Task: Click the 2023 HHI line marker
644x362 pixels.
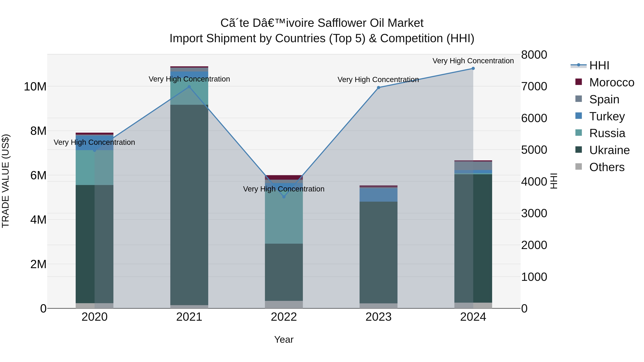Action: (x=378, y=87)
